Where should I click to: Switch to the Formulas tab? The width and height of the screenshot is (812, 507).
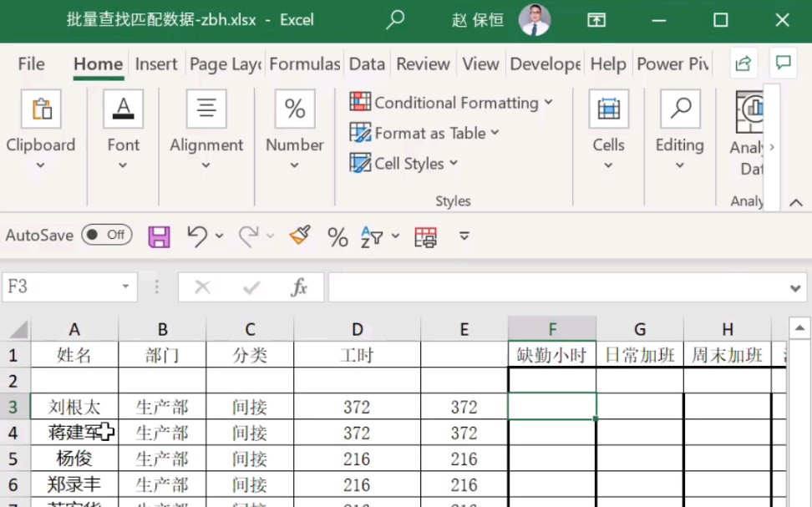(x=304, y=63)
